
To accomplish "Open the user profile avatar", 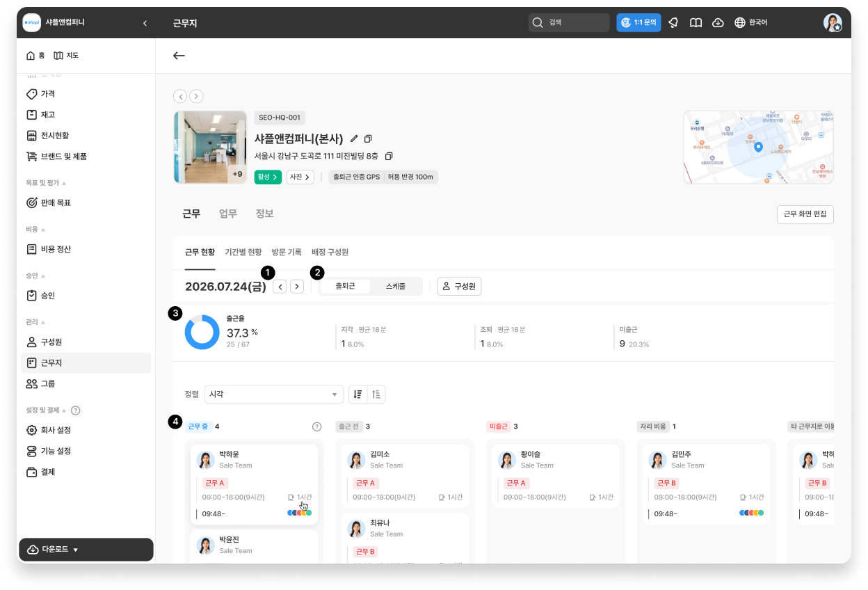I will click(x=833, y=22).
